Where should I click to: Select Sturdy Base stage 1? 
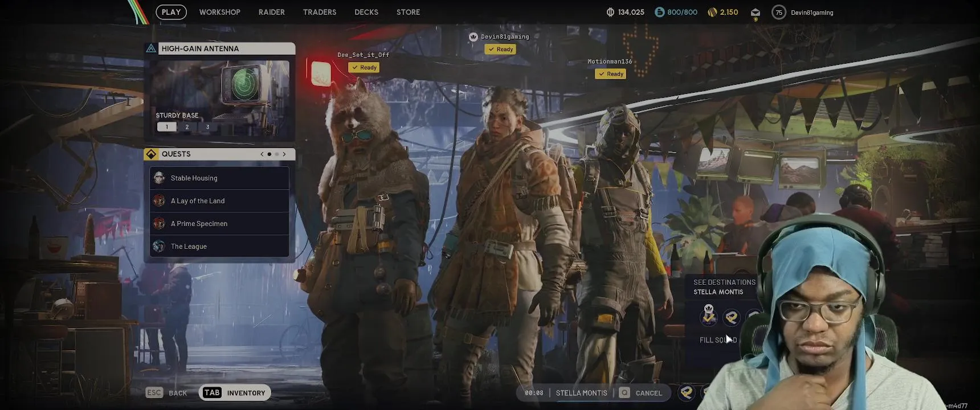pyautogui.click(x=167, y=127)
